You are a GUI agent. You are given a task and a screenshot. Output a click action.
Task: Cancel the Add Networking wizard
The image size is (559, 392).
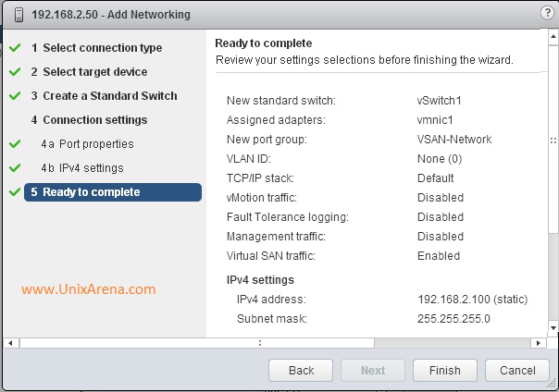click(517, 371)
